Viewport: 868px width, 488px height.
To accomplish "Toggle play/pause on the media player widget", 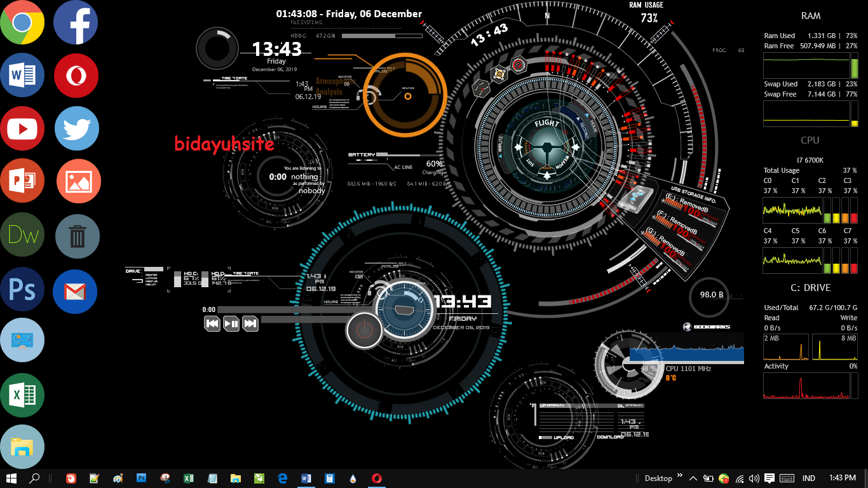I will pos(231,323).
